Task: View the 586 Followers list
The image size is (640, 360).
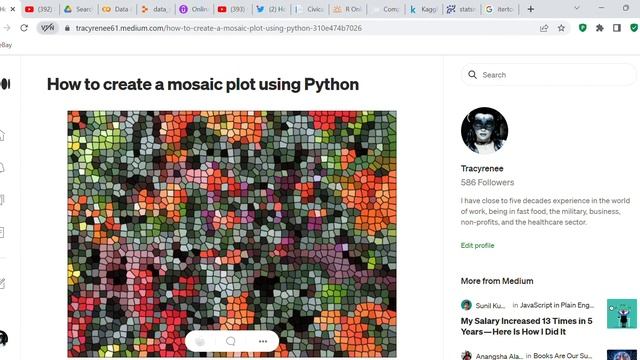Action: 487,182
